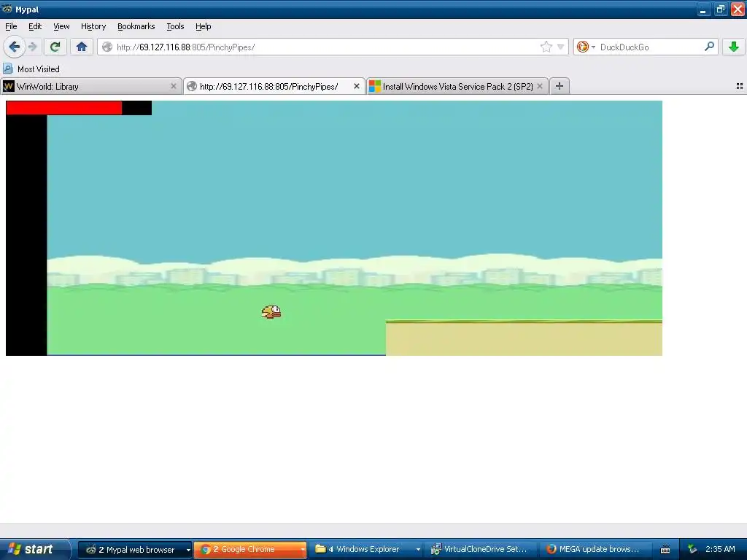The height and width of the screenshot is (560, 747).
Task: Expand the URL history dropdown arrow
Action: point(561,47)
